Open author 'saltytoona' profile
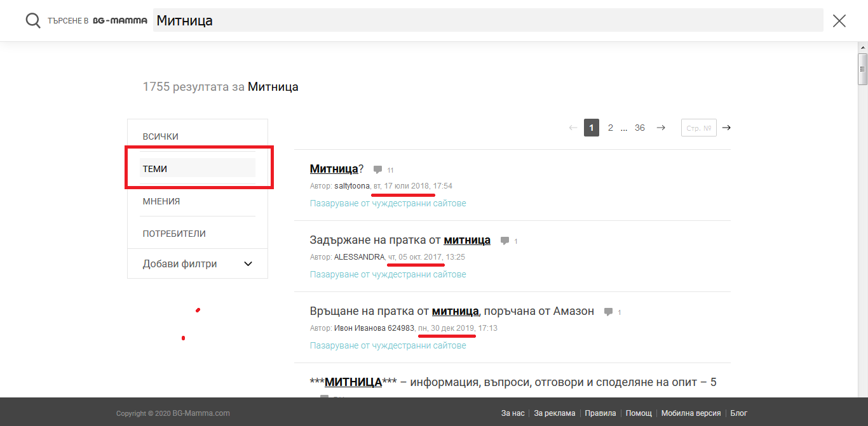Screen dimensions: 868x426 click(x=352, y=186)
